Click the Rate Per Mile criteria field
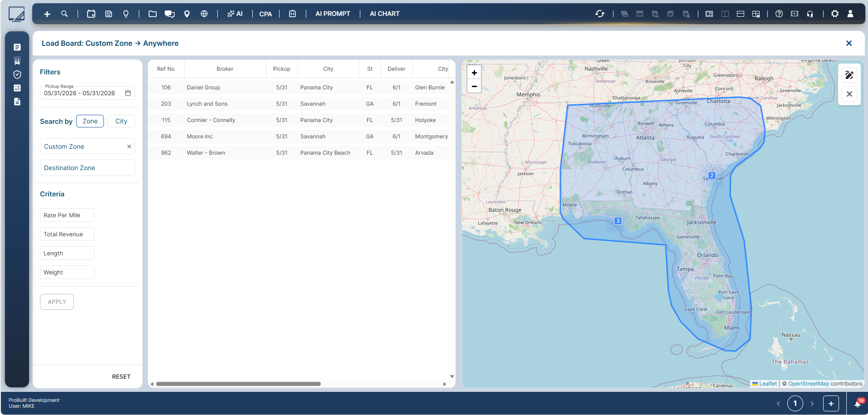Screen dimensions: 868x415 [67, 215]
